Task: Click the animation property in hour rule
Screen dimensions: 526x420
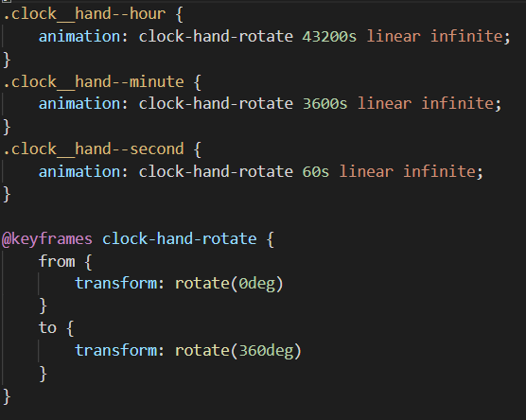Action: (79, 37)
